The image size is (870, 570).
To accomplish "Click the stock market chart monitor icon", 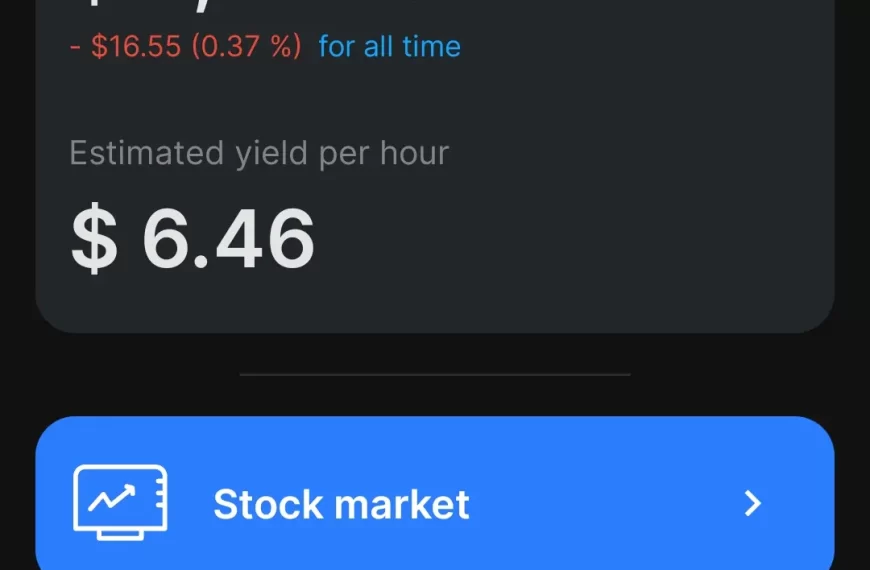I will coord(120,502).
